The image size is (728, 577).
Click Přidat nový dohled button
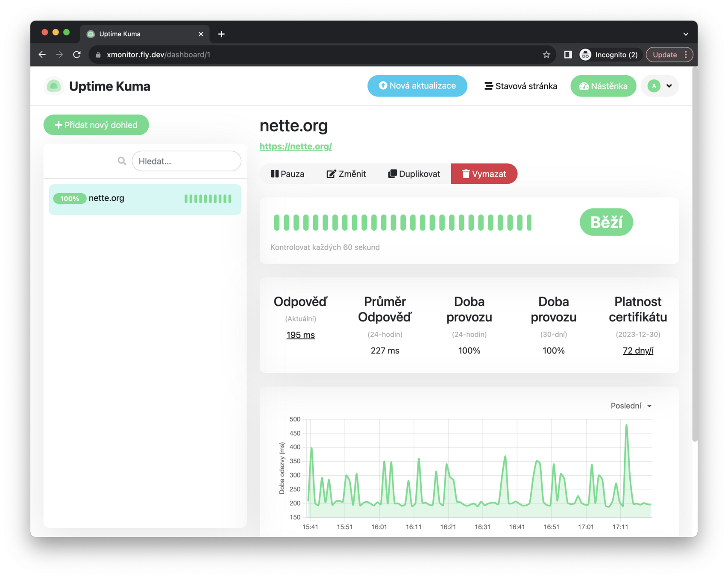click(x=96, y=125)
